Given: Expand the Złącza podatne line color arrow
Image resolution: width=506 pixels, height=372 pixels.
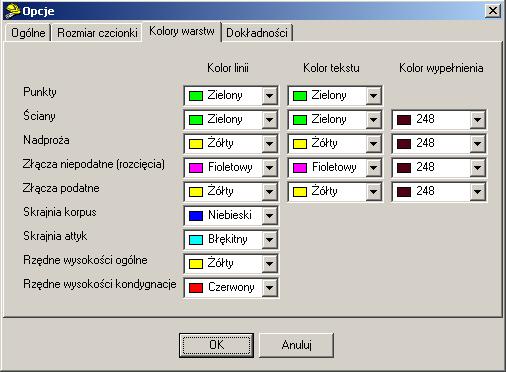Looking at the screenshot, I should (269, 192).
